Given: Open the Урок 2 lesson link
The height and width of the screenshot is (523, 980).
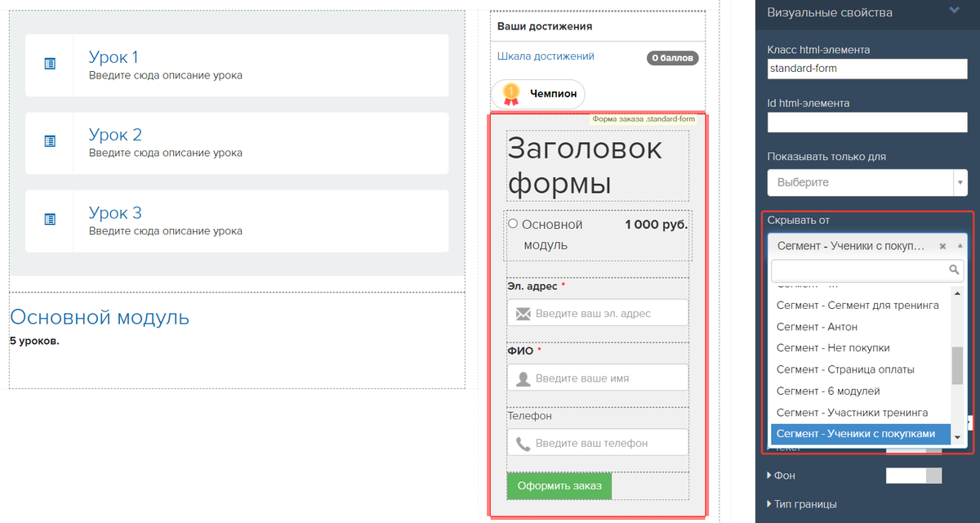Looking at the screenshot, I should (x=115, y=135).
